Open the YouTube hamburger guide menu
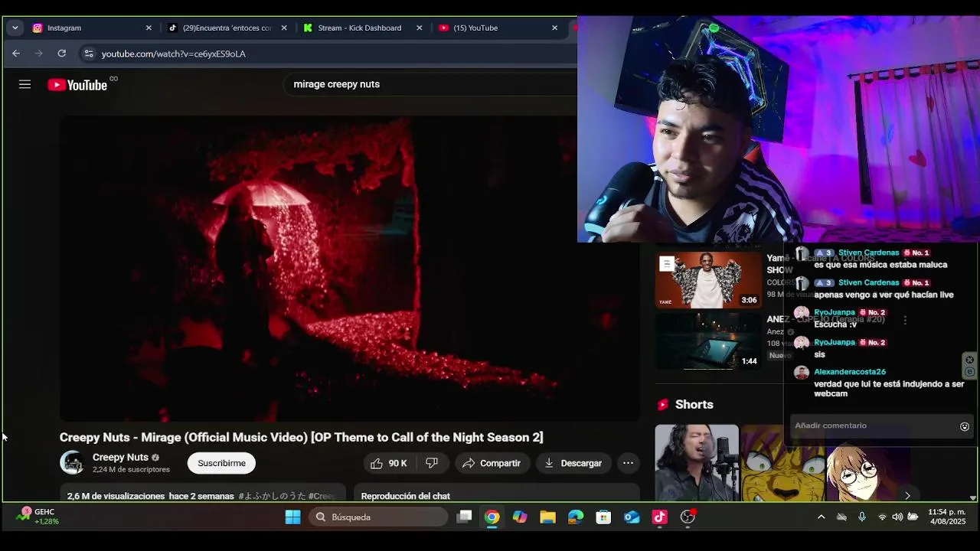This screenshot has width=980, height=551. 24,84
